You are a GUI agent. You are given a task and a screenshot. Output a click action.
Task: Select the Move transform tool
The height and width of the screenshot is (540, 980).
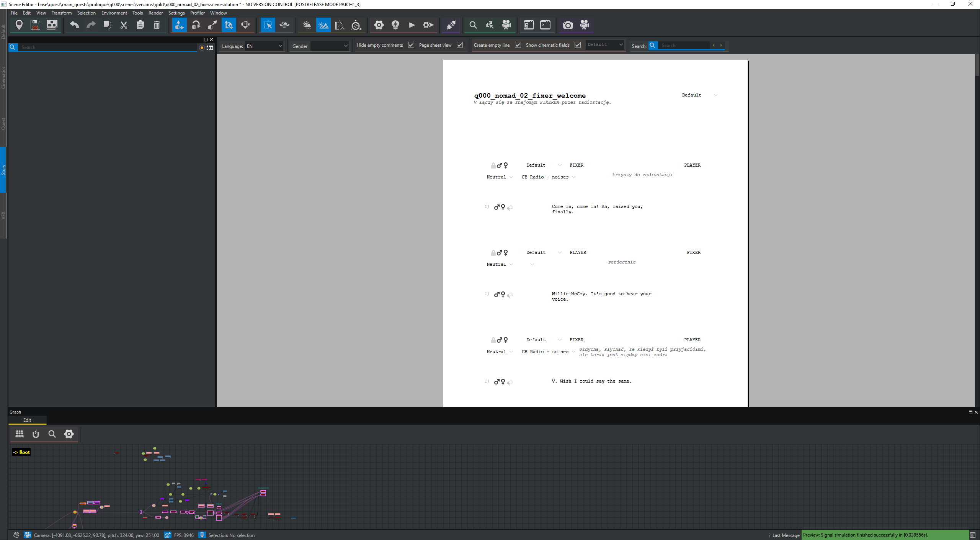[179, 25]
